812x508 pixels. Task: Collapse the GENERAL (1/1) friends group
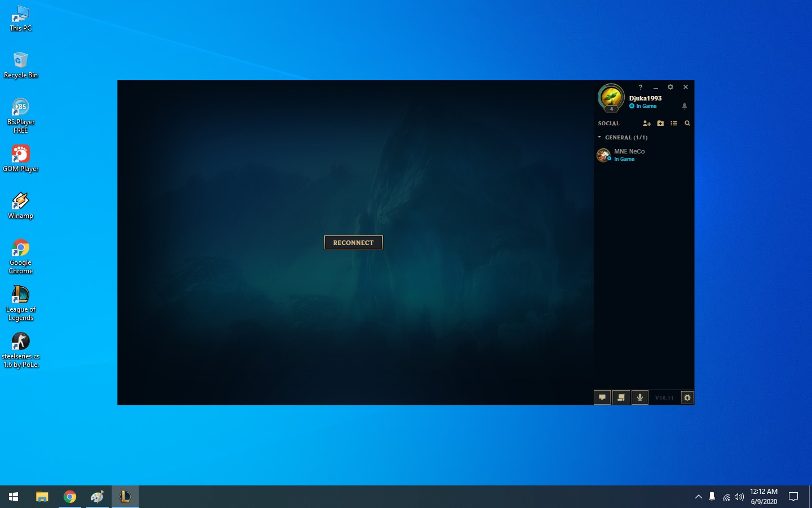point(623,137)
